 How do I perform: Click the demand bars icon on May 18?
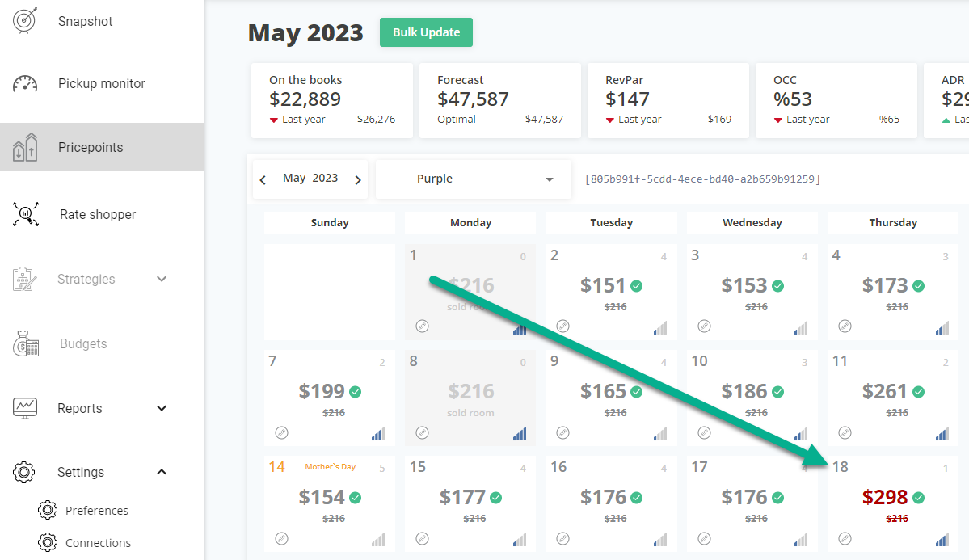pyautogui.click(x=942, y=541)
